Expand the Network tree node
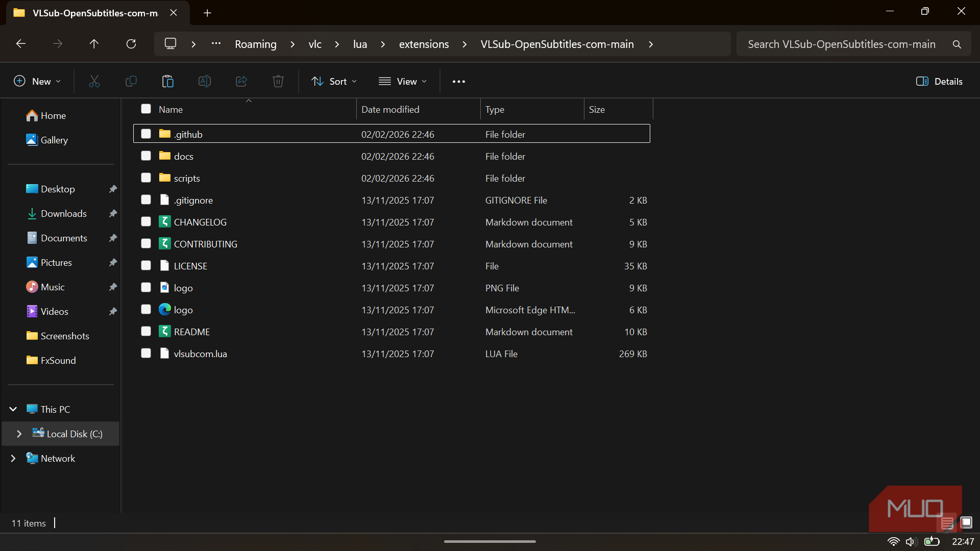 13,458
